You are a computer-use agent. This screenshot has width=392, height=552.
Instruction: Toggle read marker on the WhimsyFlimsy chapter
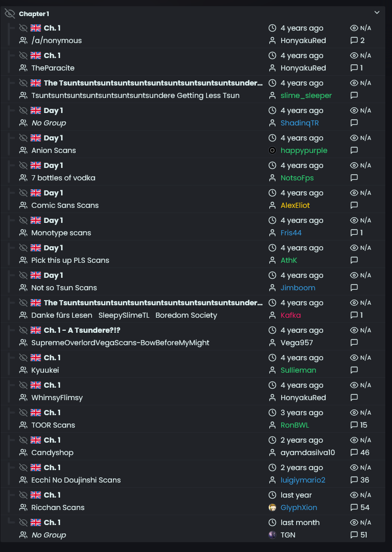pyautogui.click(x=23, y=385)
